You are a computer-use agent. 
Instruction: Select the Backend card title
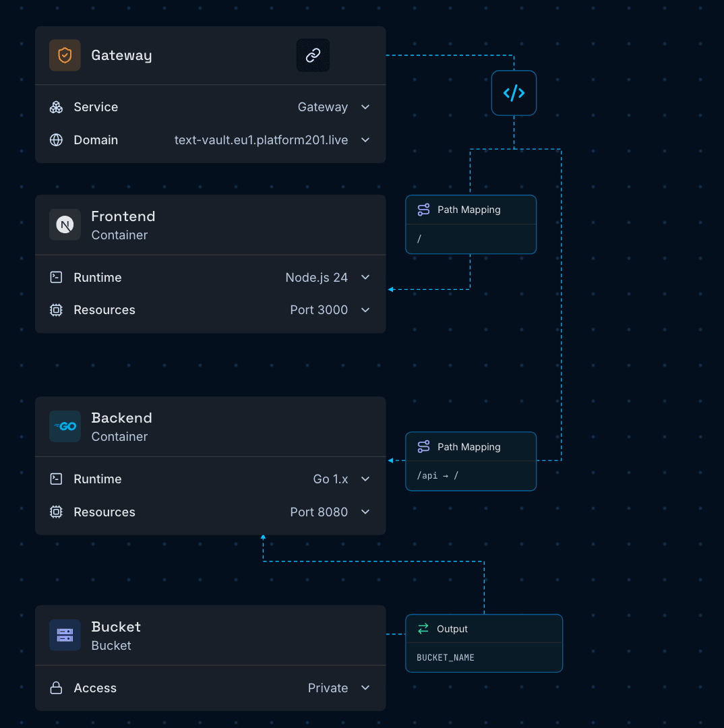coord(121,418)
